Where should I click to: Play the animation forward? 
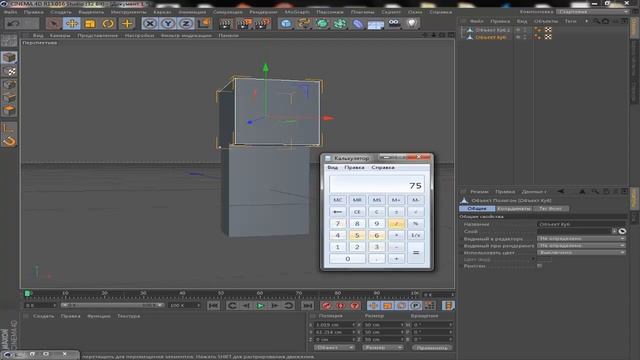tap(260, 305)
